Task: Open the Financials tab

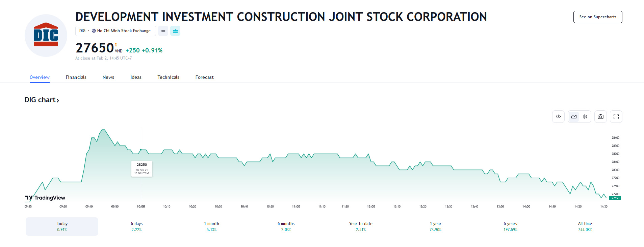Action: tap(76, 77)
